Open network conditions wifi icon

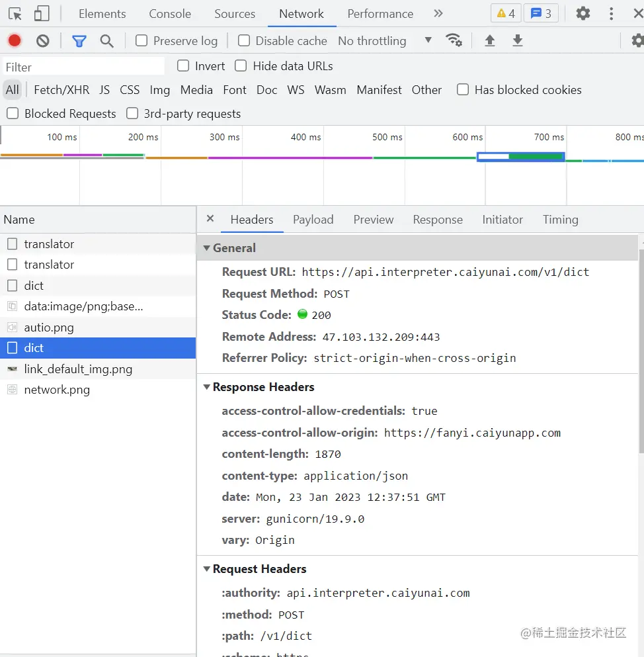tap(454, 40)
